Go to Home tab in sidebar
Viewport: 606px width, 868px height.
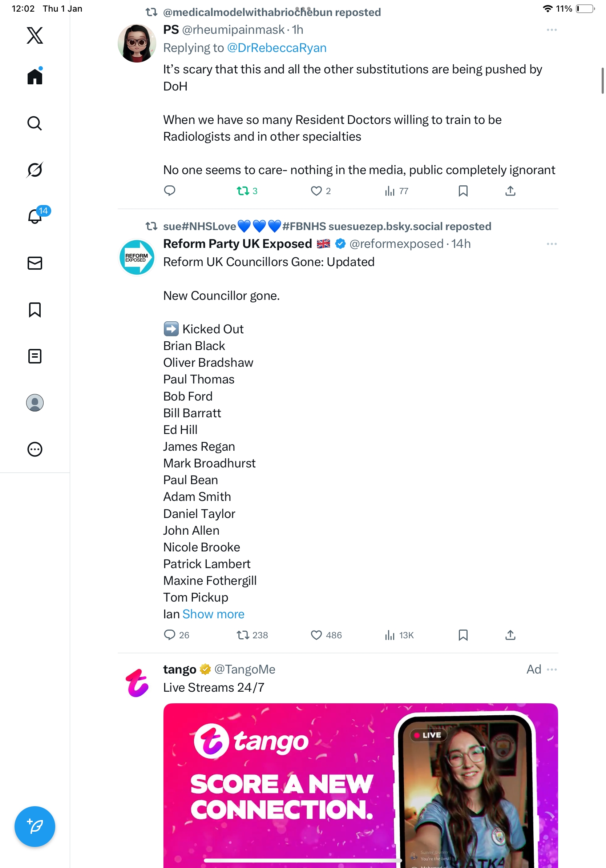(35, 76)
